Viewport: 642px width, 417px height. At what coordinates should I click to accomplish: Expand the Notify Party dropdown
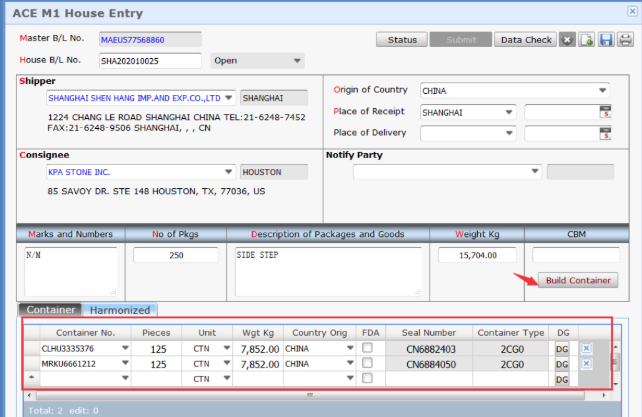click(534, 172)
